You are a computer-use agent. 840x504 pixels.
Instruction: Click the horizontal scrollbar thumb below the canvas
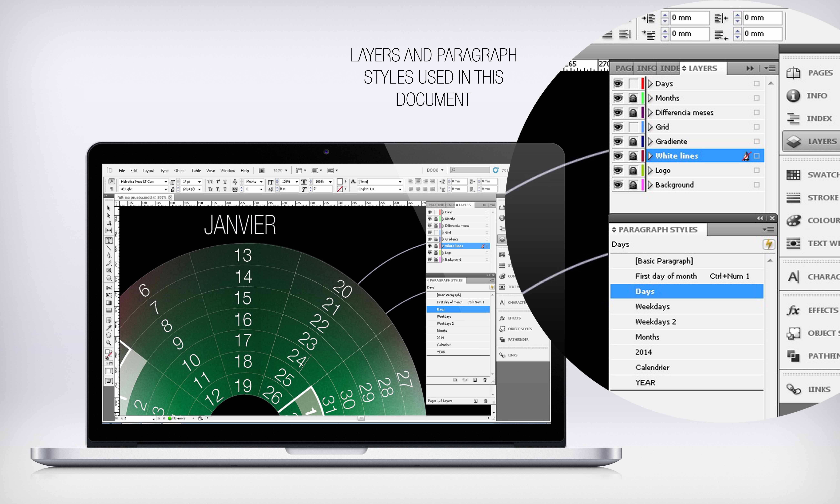pos(361,418)
